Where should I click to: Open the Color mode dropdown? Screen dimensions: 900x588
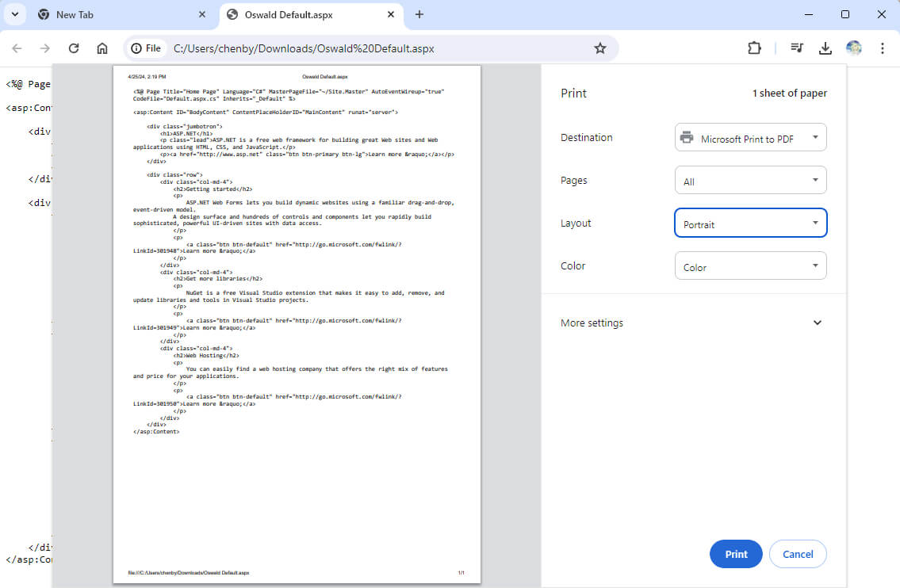750,266
